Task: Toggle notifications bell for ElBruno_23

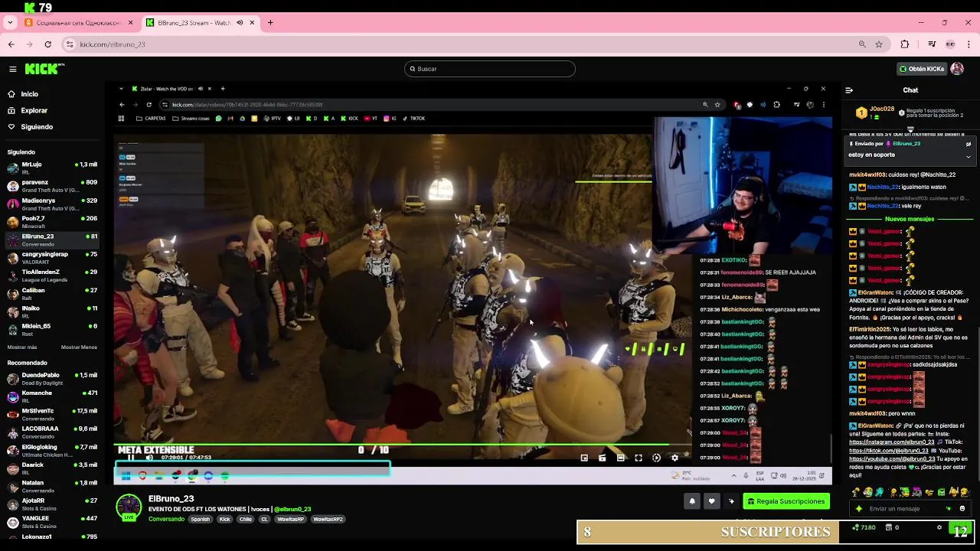Action: pyautogui.click(x=692, y=501)
